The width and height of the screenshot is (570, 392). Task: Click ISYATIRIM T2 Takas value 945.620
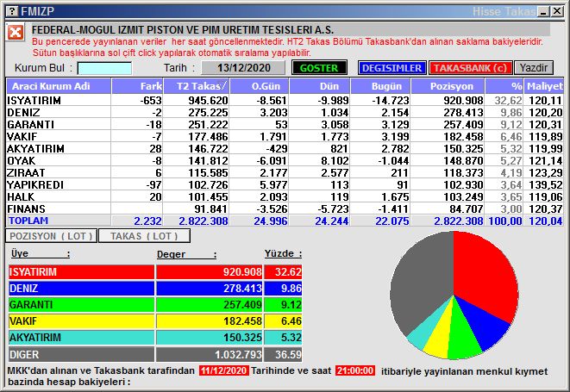click(208, 100)
